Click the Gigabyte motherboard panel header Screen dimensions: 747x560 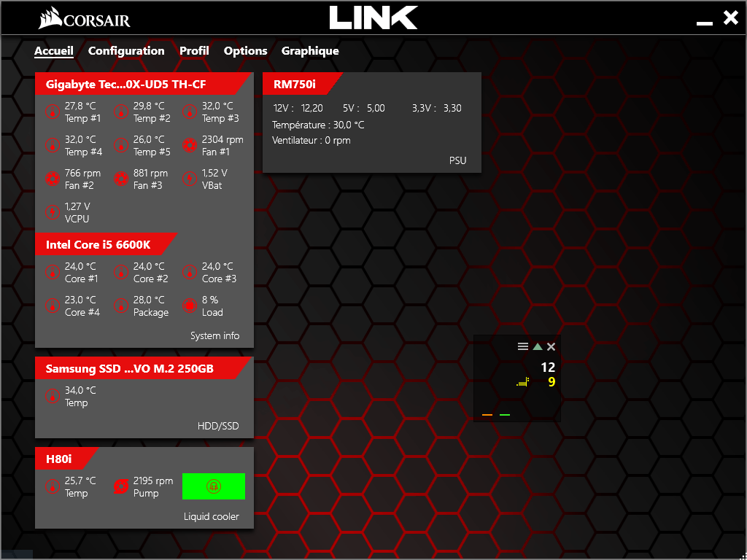pyautogui.click(x=143, y=85)
